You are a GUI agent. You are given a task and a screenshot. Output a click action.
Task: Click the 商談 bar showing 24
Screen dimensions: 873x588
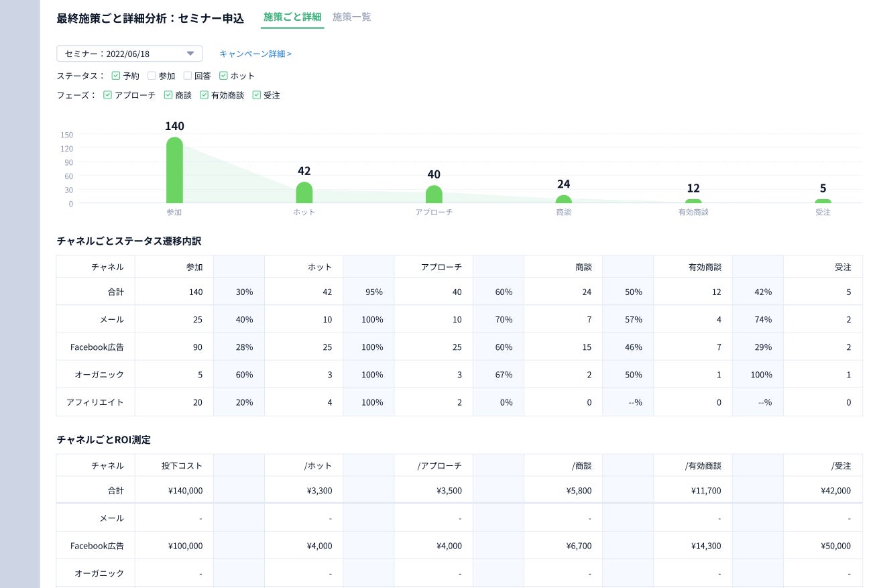point(564,199)
